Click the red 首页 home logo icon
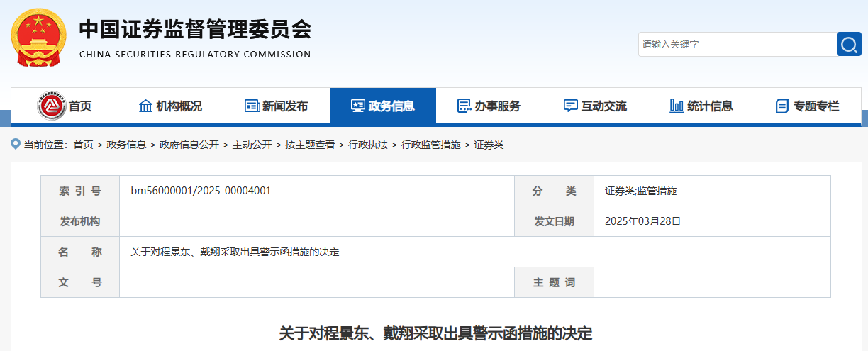Viewport: 868px width, 351px height. pyautogui.click(x=51, y=106)
